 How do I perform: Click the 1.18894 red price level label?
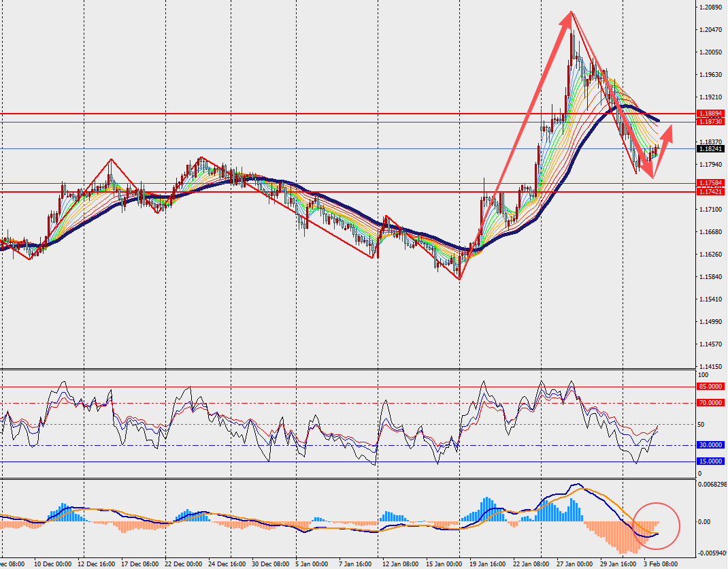click(x=710, y=114)
